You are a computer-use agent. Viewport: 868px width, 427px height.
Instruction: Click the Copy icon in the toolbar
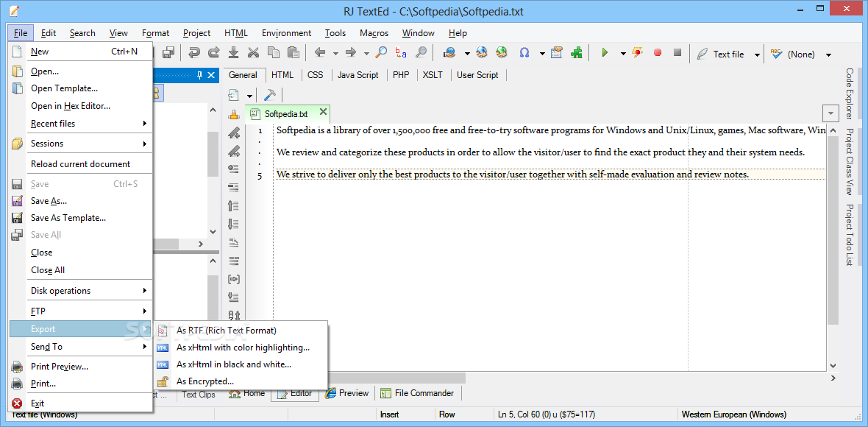(273, 53)
